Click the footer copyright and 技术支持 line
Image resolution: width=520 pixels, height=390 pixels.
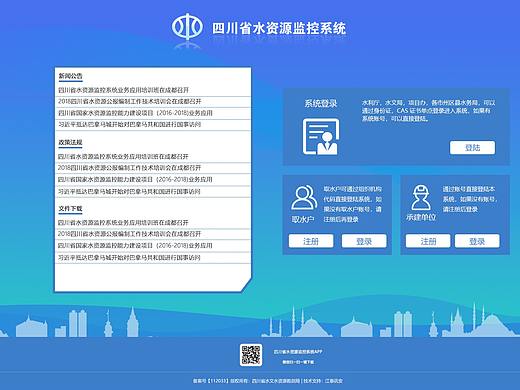268,381
